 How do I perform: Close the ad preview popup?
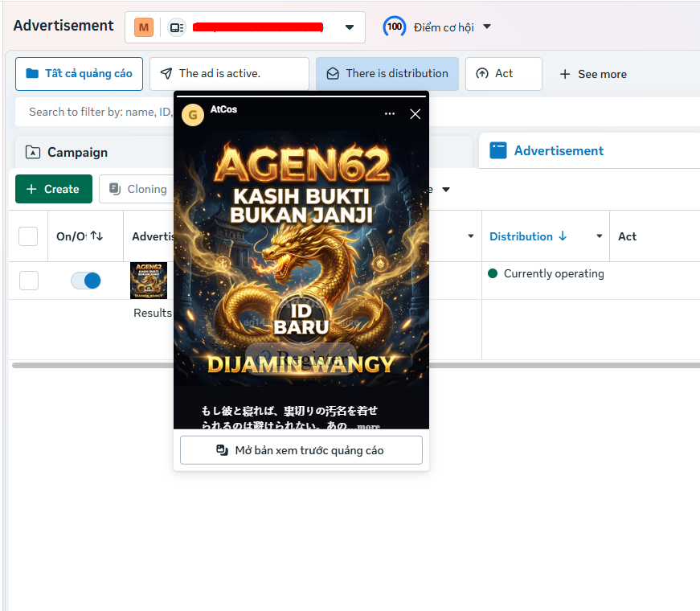(x=415, y=114)
